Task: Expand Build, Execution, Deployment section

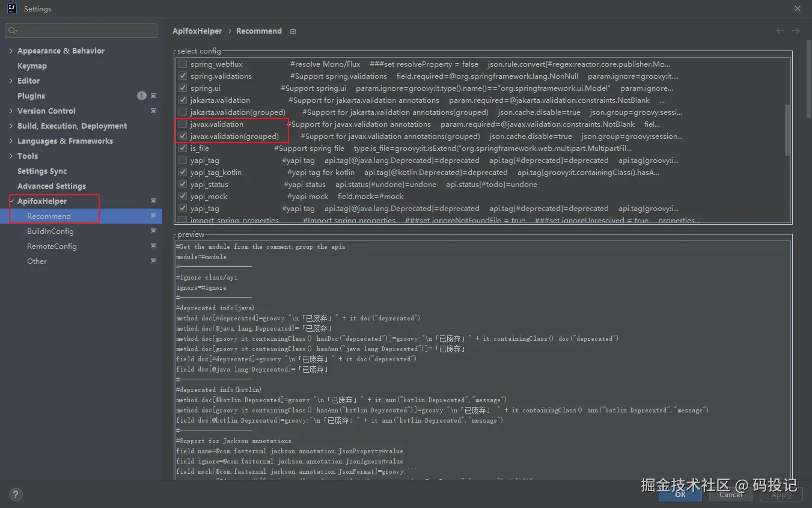Action: point(11,126)
